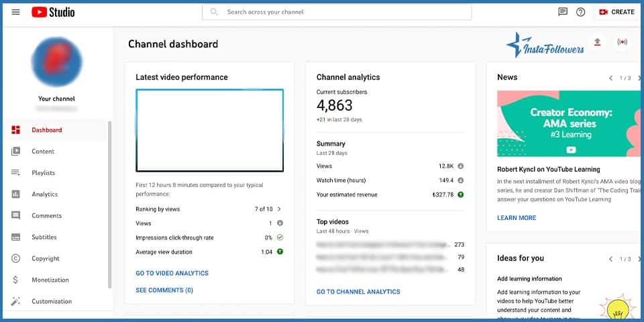Select the top video with 273 views
Viewport: 644px width, 322px height.
[390, 244]
